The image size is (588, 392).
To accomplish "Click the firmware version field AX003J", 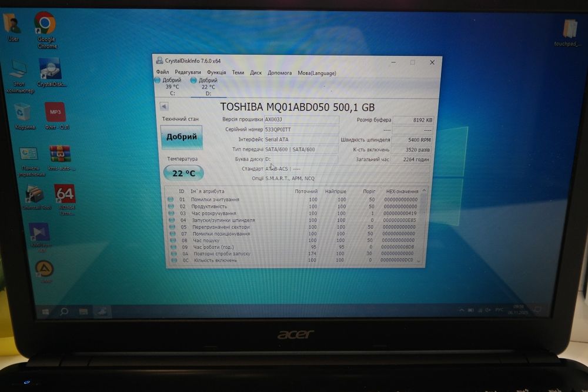I will coord(302,119).
